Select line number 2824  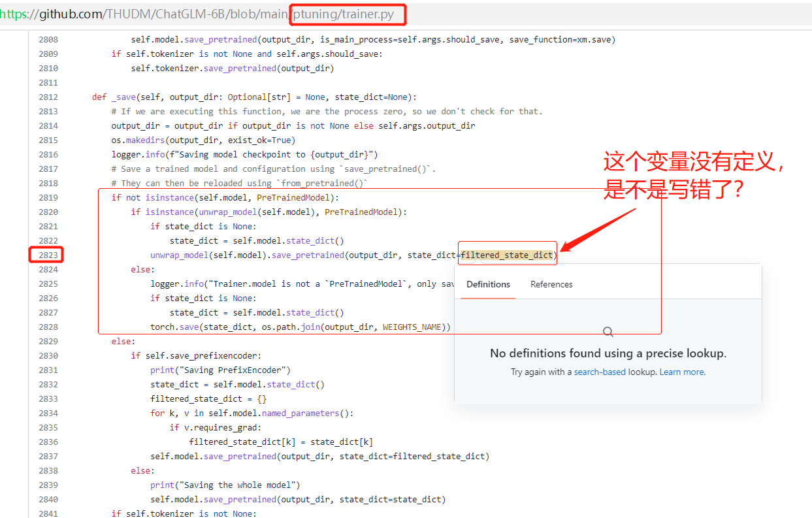48,269
